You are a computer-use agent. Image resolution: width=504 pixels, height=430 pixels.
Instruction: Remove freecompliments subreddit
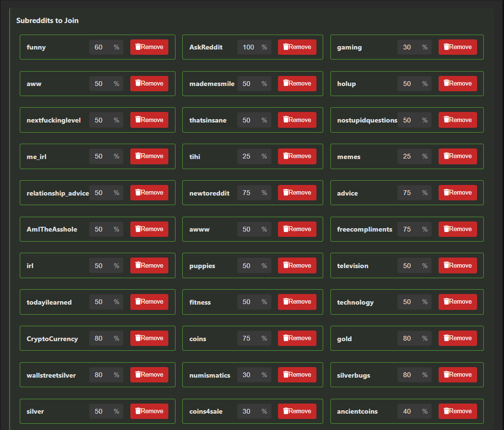point(458,229)
